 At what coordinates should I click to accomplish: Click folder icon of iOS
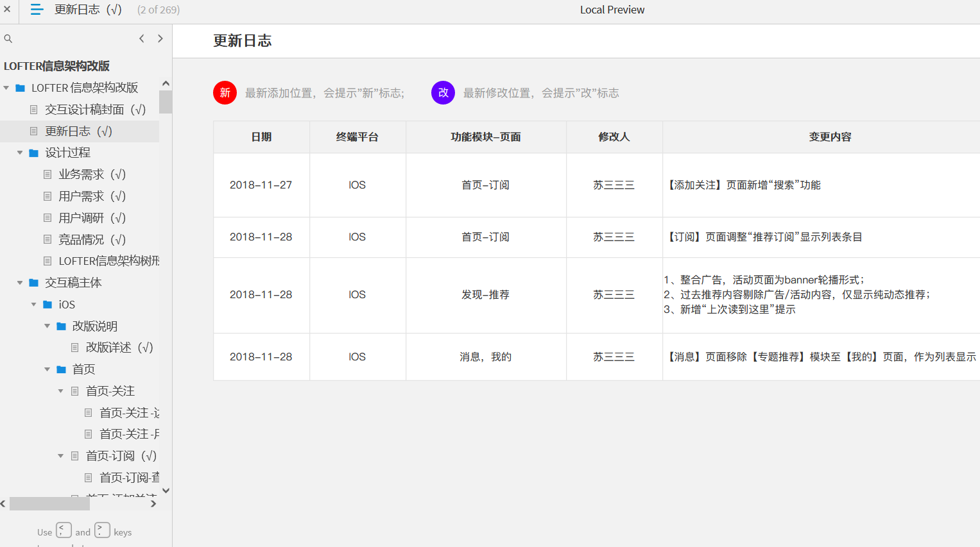click(47, 305)
